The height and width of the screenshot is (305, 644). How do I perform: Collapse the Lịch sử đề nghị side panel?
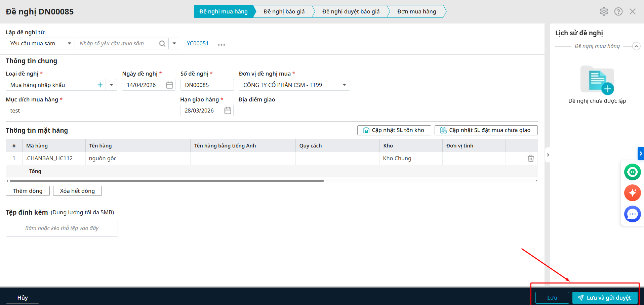coord(548,155)
